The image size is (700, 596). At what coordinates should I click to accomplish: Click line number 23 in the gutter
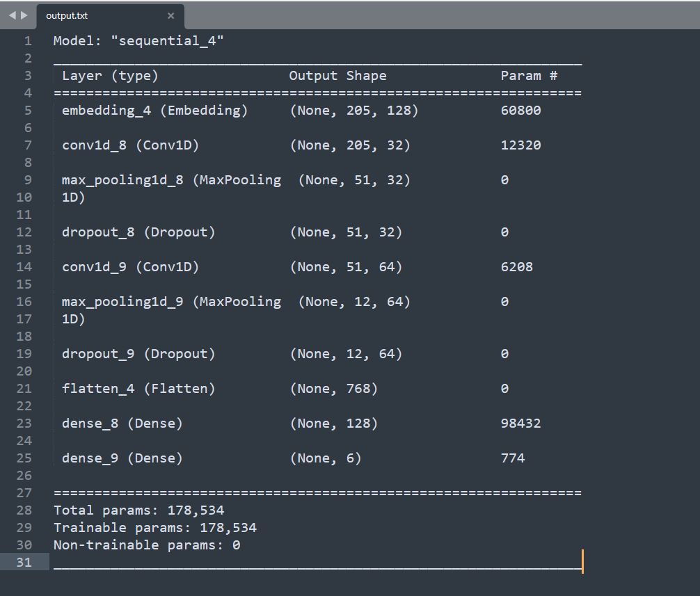24,424
